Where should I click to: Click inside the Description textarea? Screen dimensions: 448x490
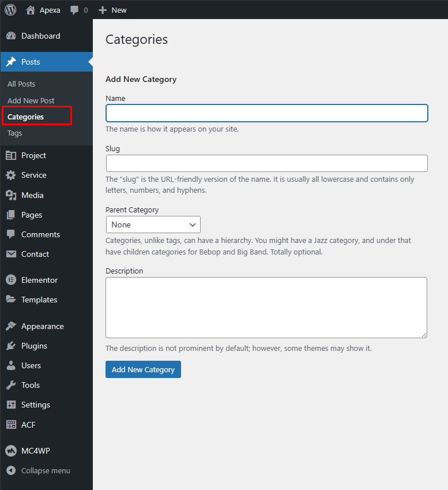[266, 307]
